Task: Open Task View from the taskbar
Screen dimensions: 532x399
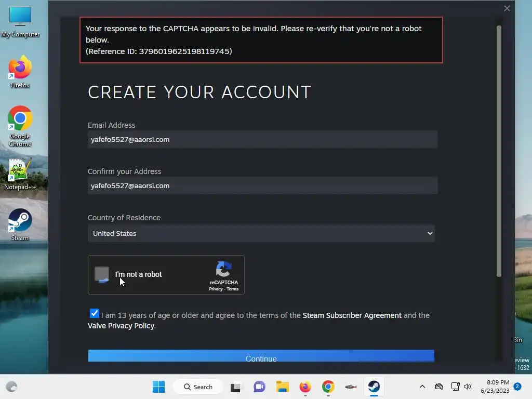Action: click(235, 387)
